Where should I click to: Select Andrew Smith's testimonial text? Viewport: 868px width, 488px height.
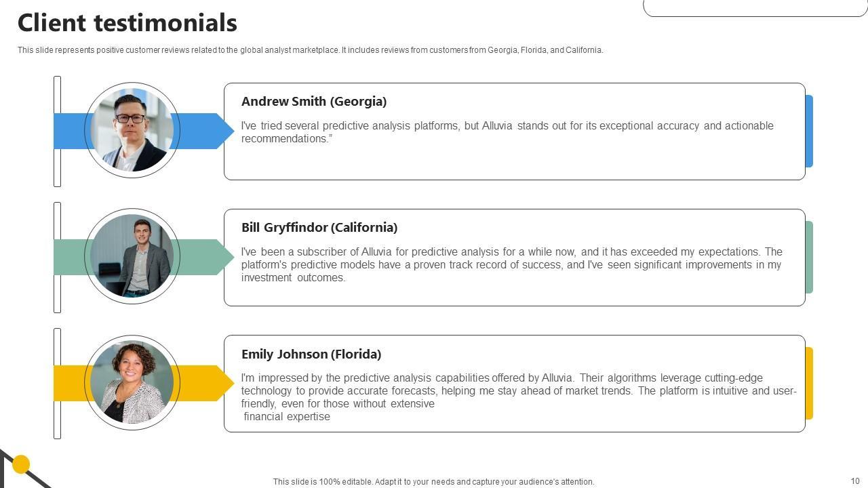click(x=507, y=132)
